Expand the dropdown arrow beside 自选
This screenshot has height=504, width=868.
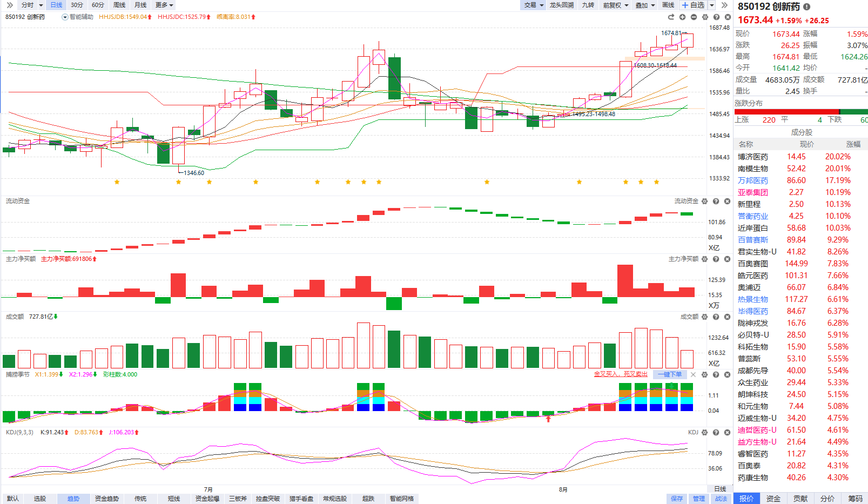[x=712, y=5]
